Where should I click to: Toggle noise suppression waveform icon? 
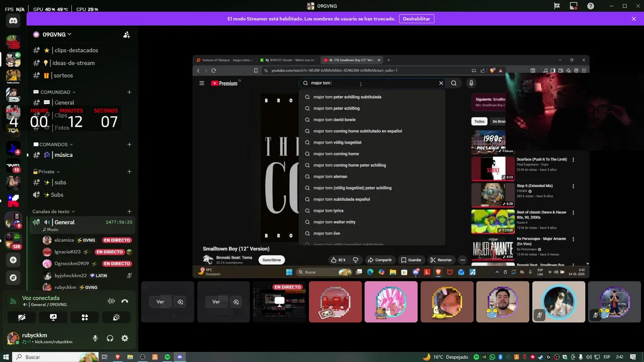pos(111,301)
